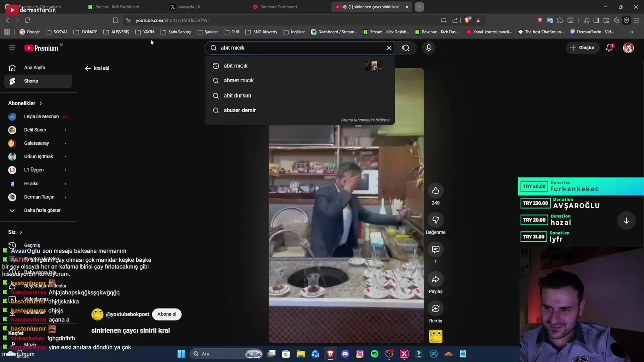Show more bookmarks with the double chevron
The width and height of the screenshot is (644, 362).
(x=632, y=32)
